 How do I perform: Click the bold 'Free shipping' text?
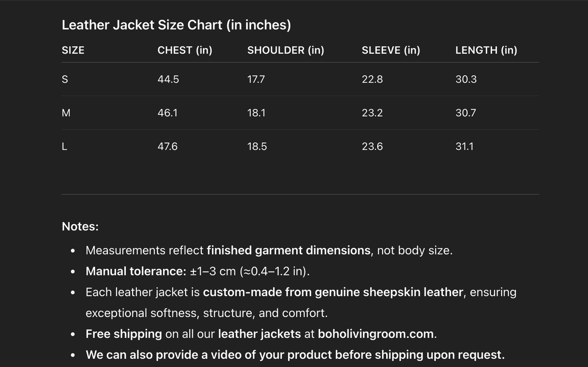[124, 334]
